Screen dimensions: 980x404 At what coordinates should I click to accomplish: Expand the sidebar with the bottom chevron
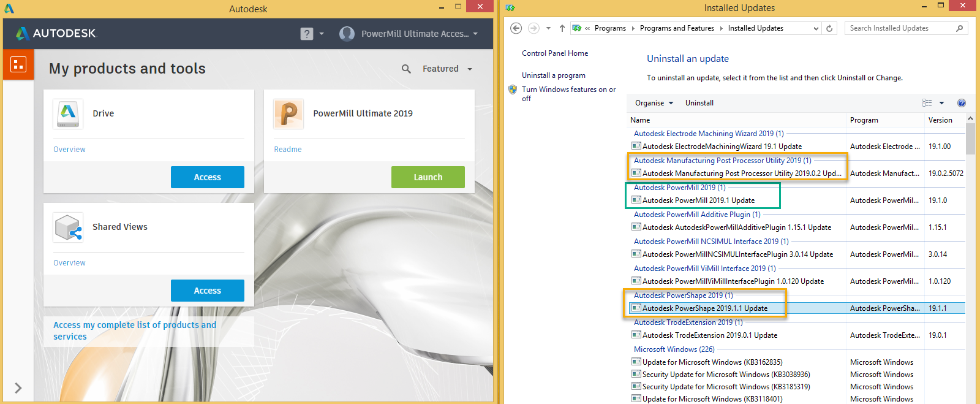point(18,387)
